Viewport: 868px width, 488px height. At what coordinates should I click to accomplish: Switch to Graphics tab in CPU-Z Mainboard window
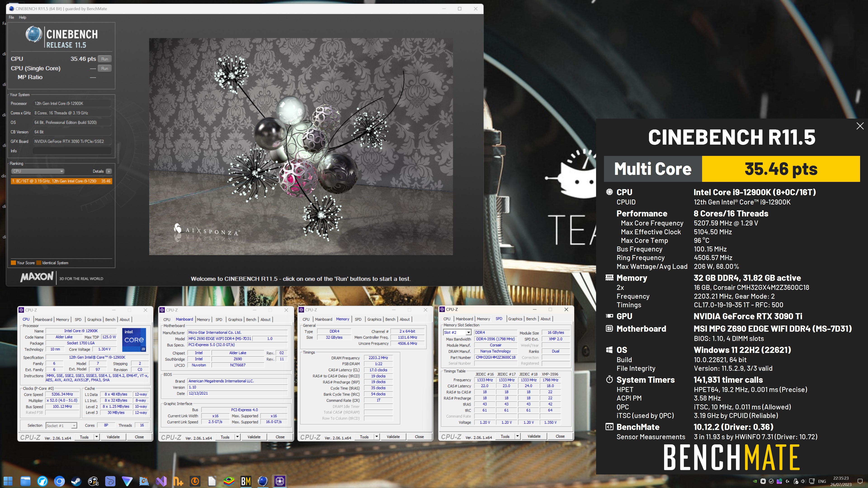(235, 320)
